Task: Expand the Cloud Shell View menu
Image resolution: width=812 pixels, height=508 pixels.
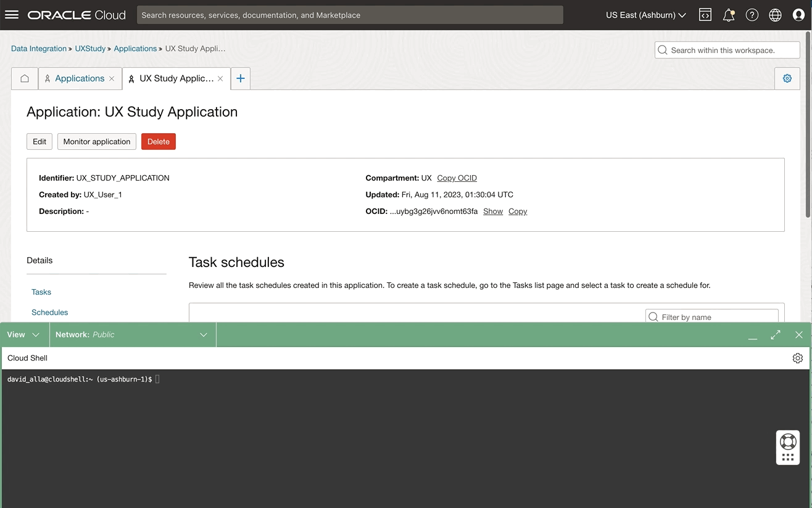Action: [x=23, y=335]
